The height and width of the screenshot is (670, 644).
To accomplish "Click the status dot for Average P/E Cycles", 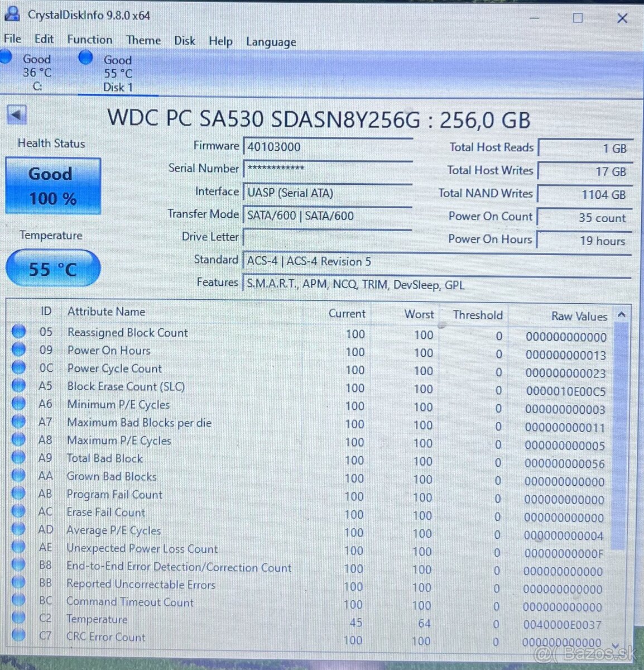I will [x=19, y=529].
